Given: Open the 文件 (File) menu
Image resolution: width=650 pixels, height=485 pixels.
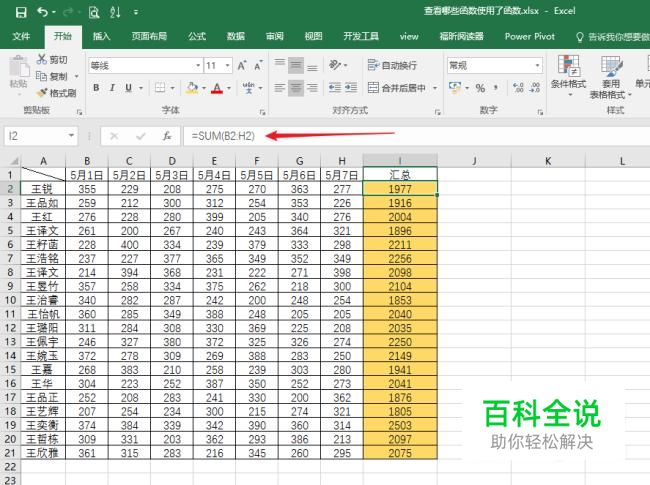Looking at the screenshot, I should pyautogui.click(x=21, y=36).
